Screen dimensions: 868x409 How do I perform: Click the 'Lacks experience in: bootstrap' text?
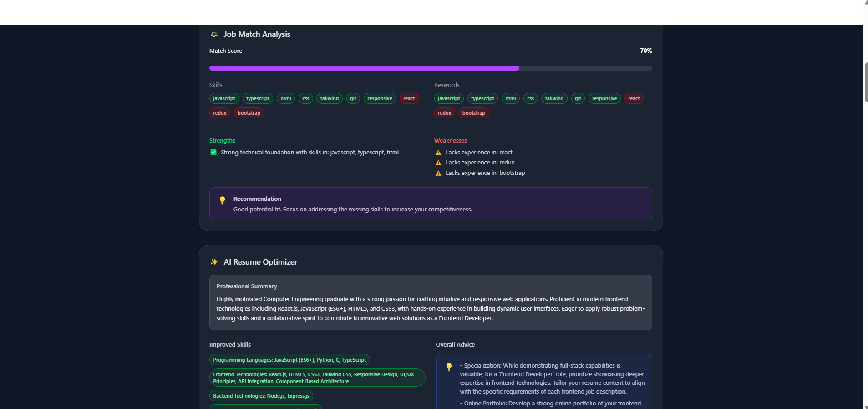click(x=485, y=173)
